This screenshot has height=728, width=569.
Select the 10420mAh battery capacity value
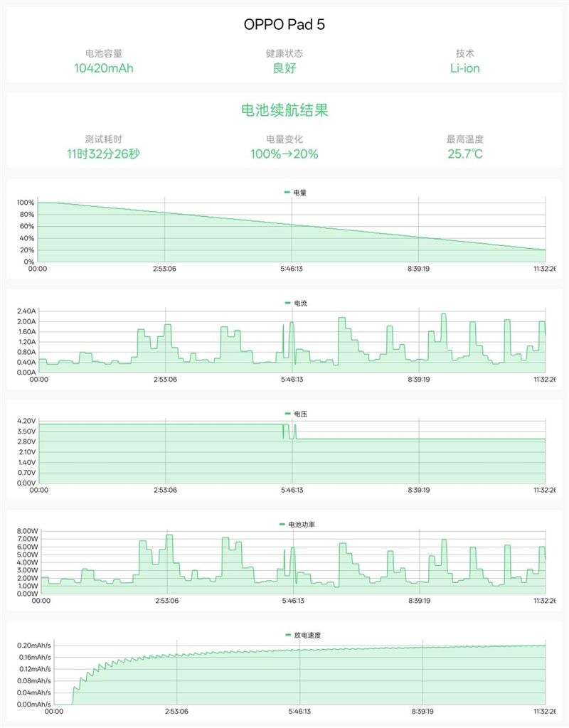point(104,68)
